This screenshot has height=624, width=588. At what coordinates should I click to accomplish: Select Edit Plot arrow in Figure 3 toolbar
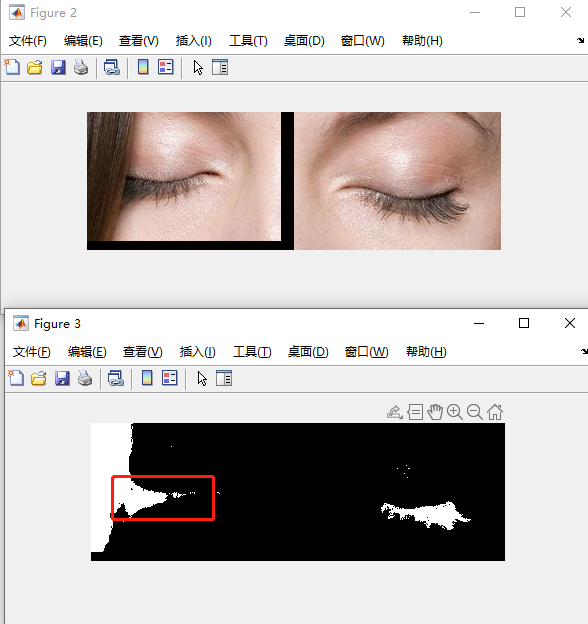[202, 378]
